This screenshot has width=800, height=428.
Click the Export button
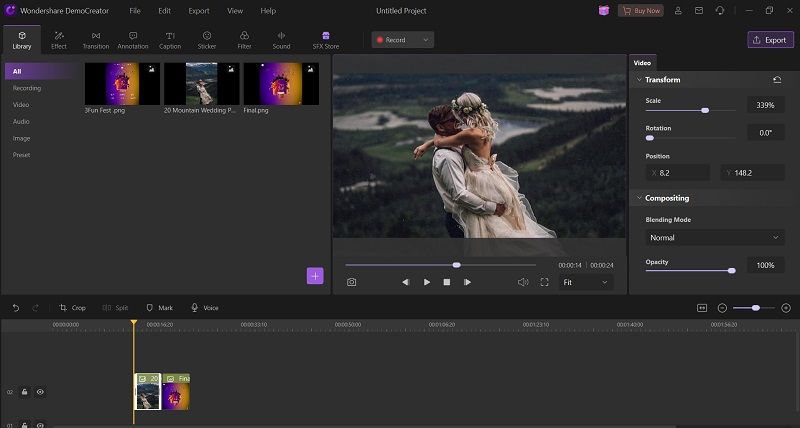click(770, 40)
